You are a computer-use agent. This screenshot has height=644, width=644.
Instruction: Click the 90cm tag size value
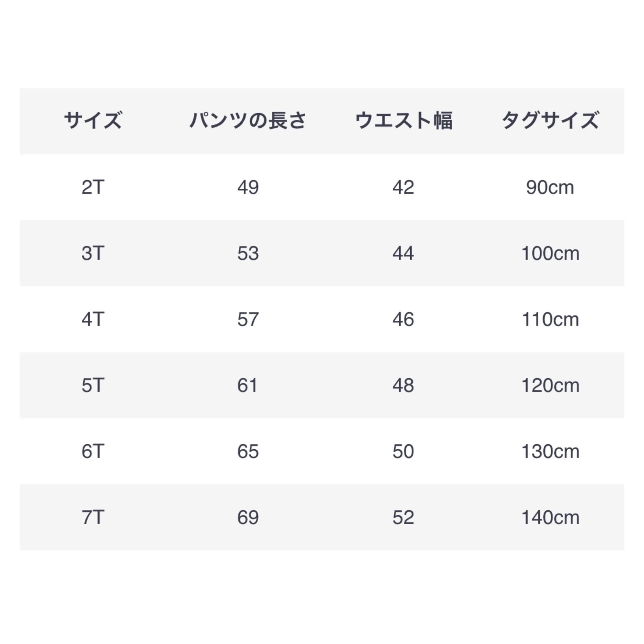coord(550,187)
